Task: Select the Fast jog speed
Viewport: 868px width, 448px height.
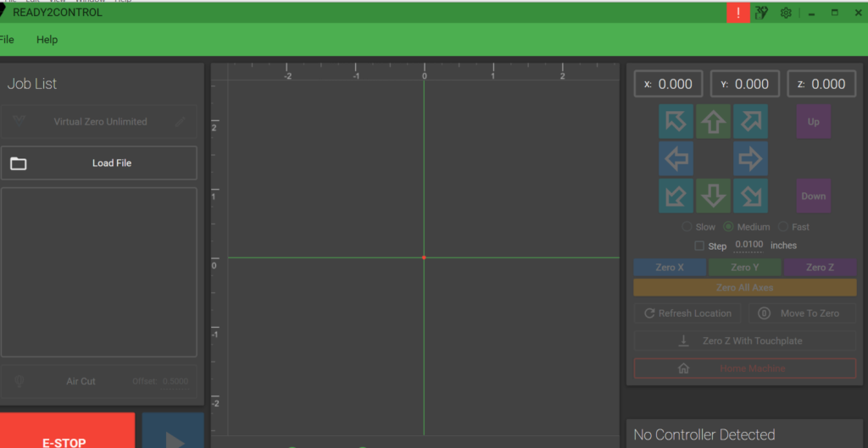Action: pos(782,227)
